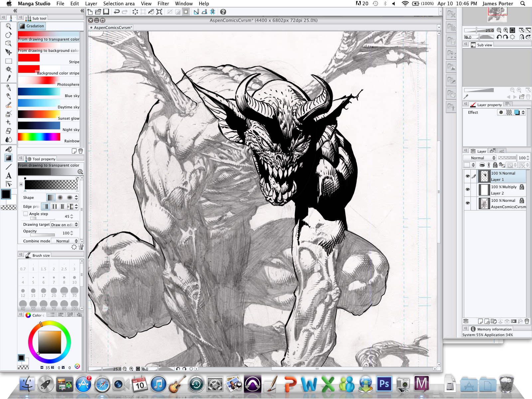Toggle visibility of the AspenComicsCvrsm layer
The height and width of the screenshot is (399, 532).
pos(468,203)
